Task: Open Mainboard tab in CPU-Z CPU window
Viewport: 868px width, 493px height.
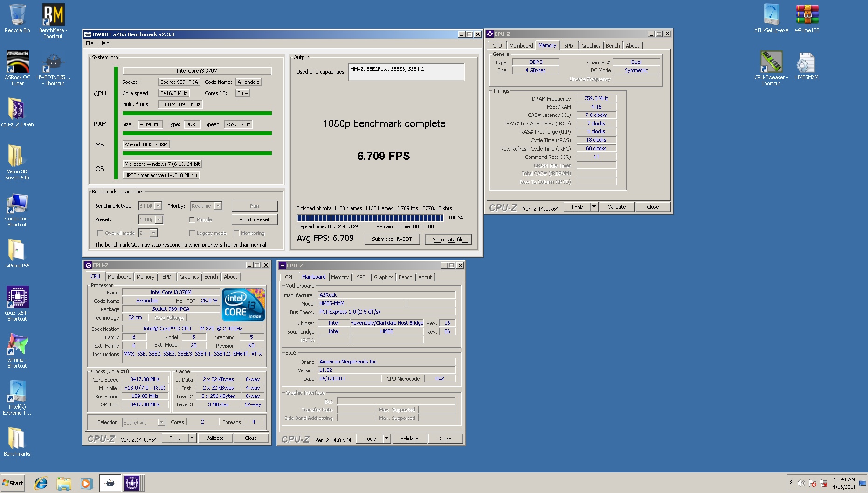Action: point(119,277)
